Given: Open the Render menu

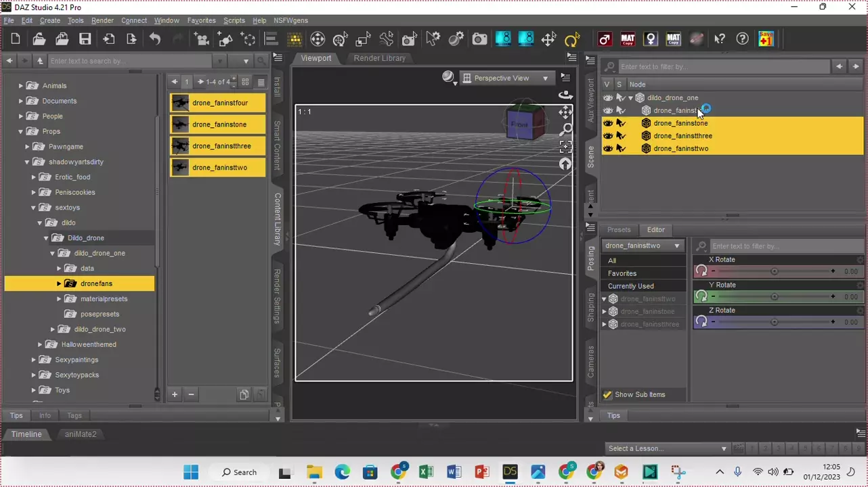Looking at the screenshot, I should point(102,20).
